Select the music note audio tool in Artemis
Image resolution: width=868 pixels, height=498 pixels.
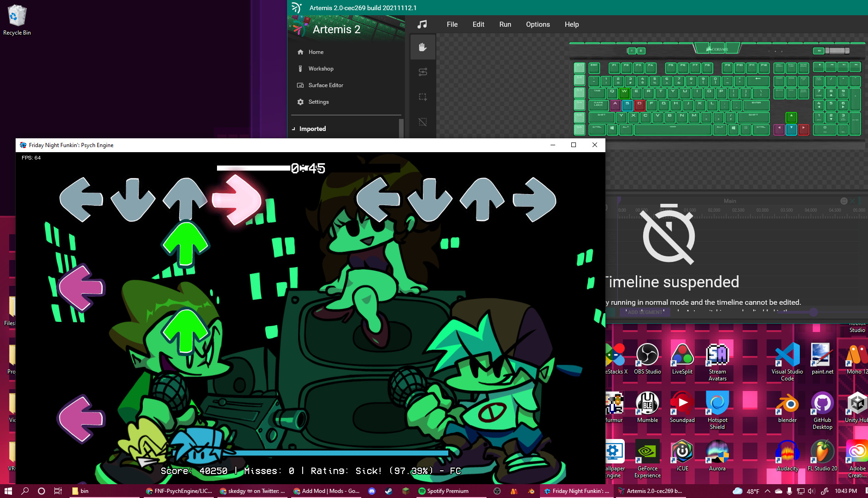tap(422, 24)
